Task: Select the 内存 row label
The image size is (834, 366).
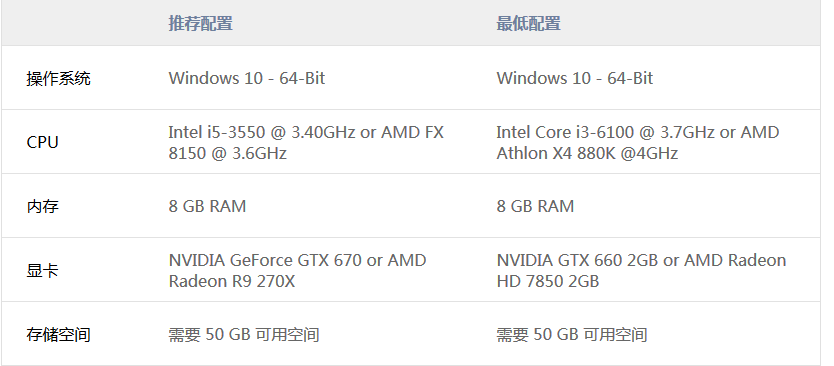Action: (x=43, y=206)
